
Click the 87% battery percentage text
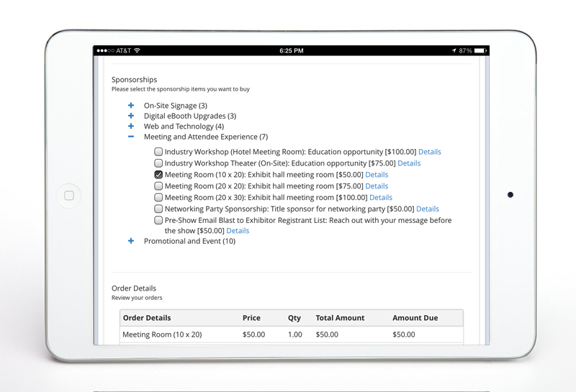[465, 50]
